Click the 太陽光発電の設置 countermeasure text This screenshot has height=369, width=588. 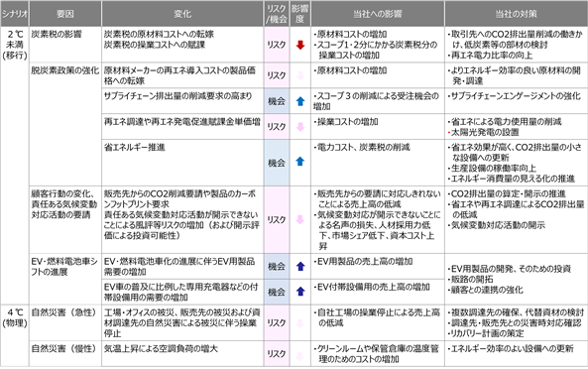point(485,132)
